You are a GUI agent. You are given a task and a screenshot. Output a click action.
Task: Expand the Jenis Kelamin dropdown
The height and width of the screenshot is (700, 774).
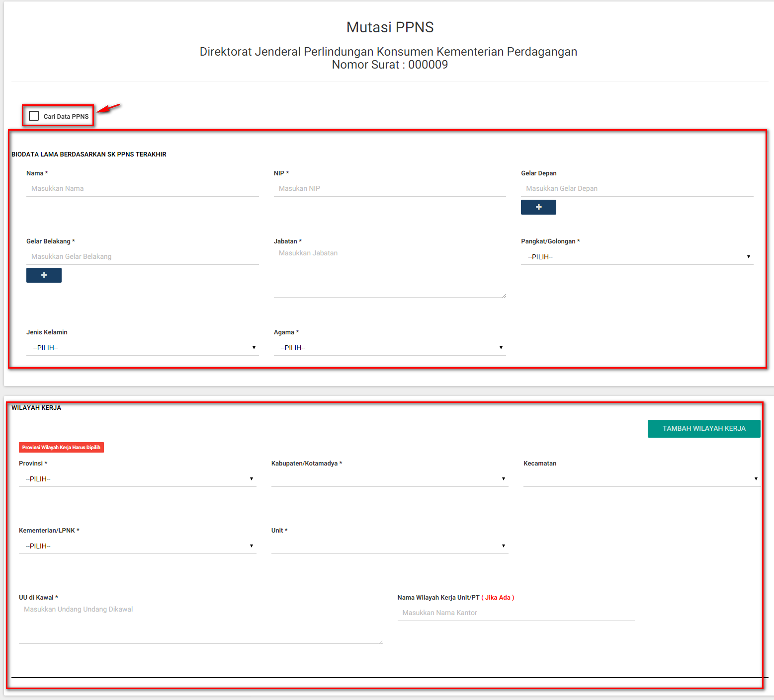coord(142,348)
